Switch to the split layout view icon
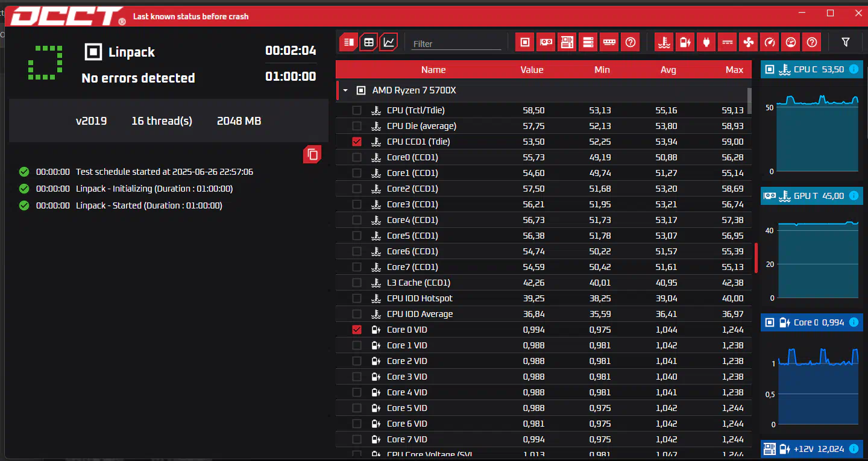 (348, 42)
